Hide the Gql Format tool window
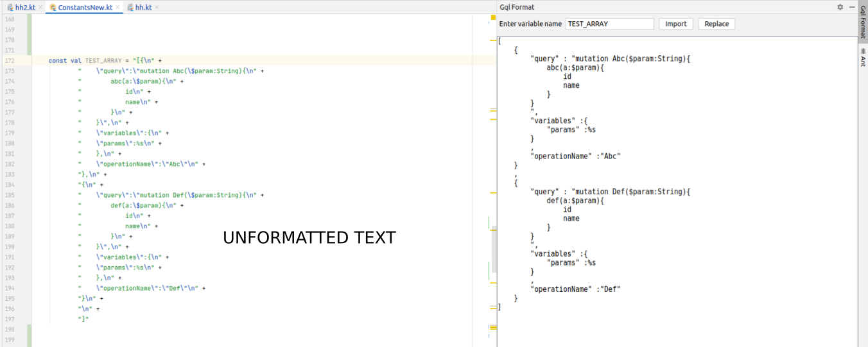Image resolution: width=868 pixels, height=347 pixels. (x=852, y=7)
